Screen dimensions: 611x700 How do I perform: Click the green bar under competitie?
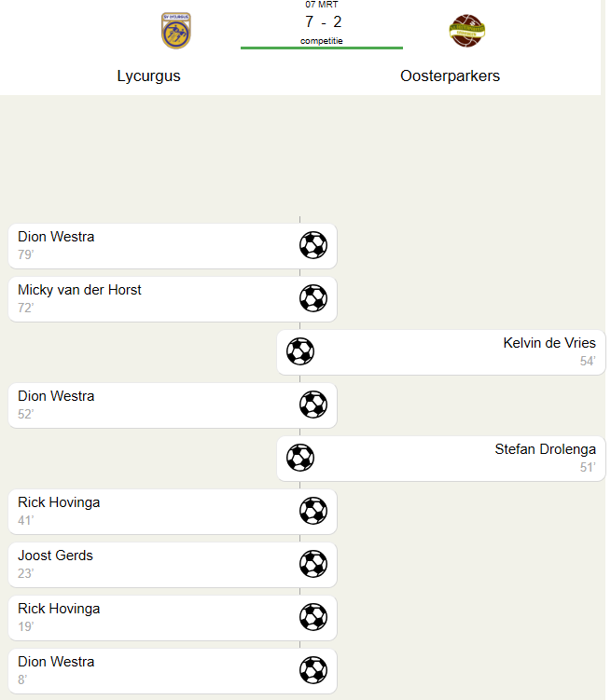pyautogui.click(x=322, y=48)
